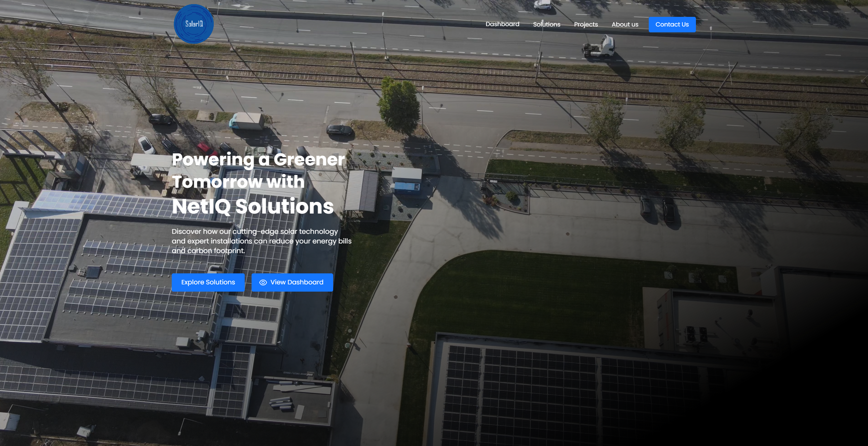The width and height of the screenshot is (868, 446).
Task: Go to the Projects page
Action: click(586, 24)
